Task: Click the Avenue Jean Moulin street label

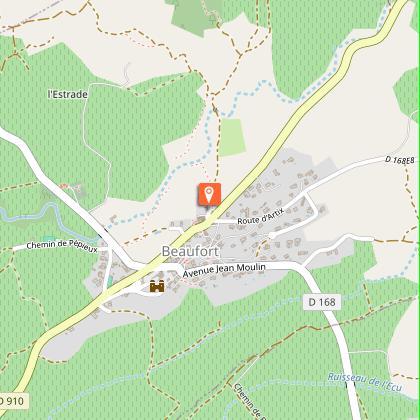Action: (224, 270)
